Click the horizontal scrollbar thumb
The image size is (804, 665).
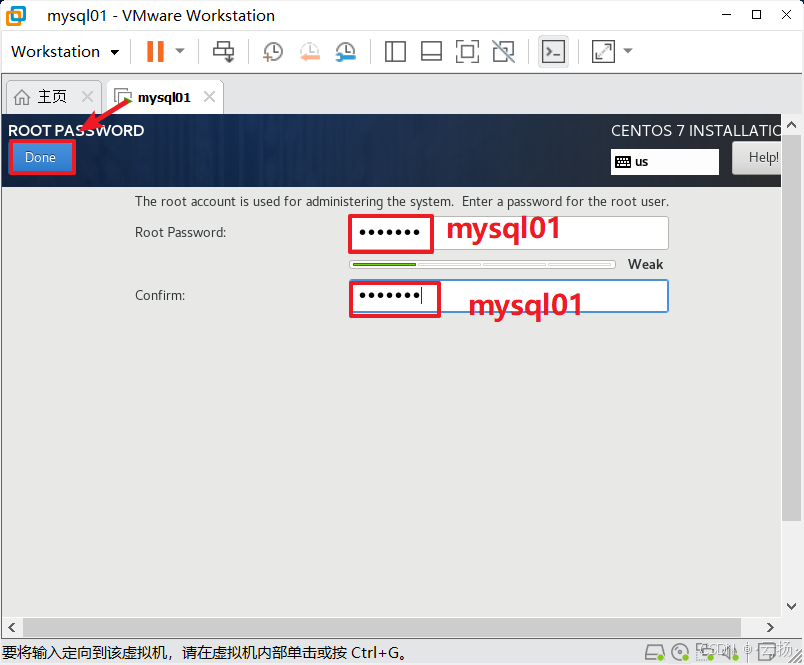coord(381,627)
